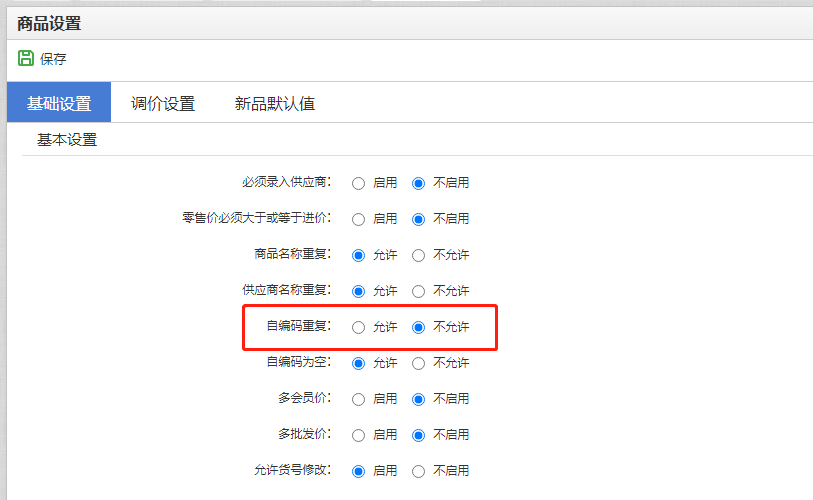Screen dimensions: 813x500
Task: Choose 允许 for 商品名称重复
Action: [358, 256]
